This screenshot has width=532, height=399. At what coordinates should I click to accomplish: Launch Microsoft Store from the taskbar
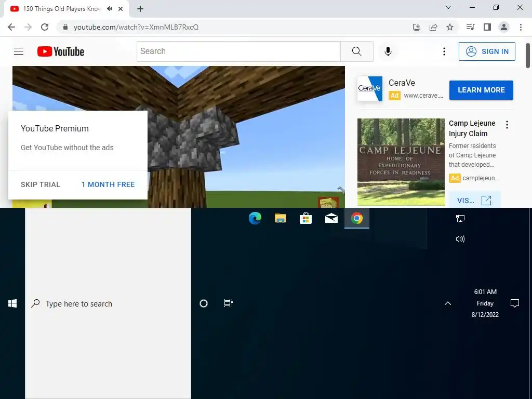tap(305, 218)
